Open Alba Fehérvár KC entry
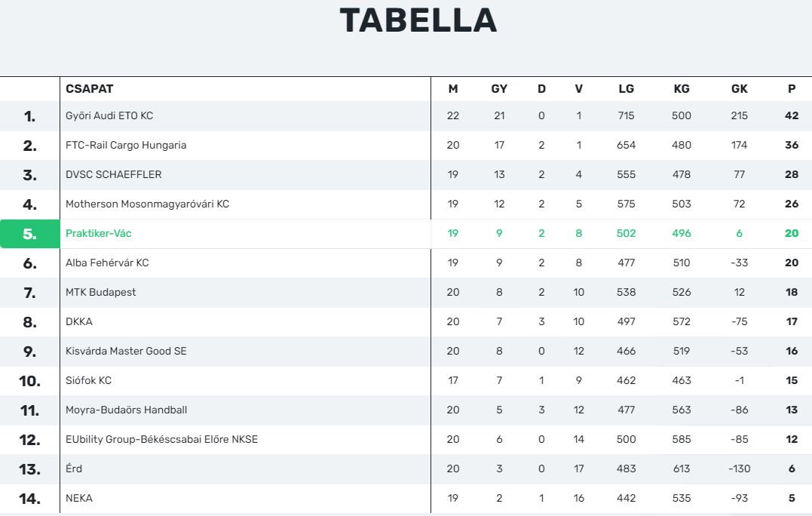Screen dimensions: 812x516 (107, 263)
